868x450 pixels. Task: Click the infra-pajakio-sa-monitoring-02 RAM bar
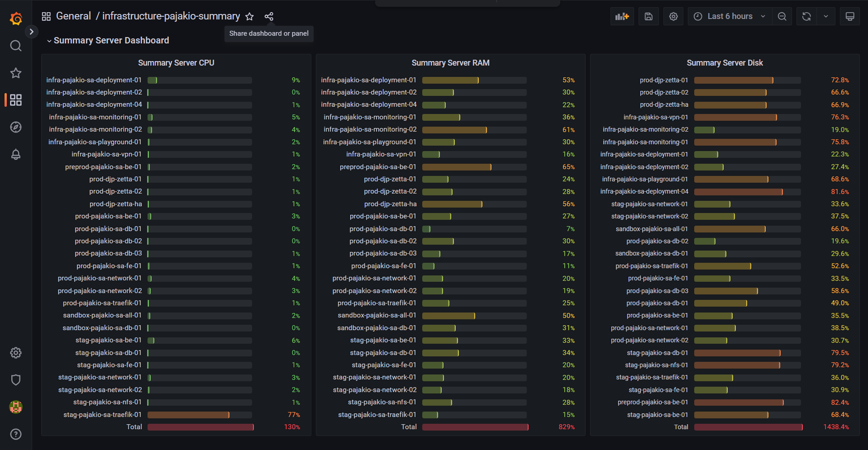tap(474, 130)
